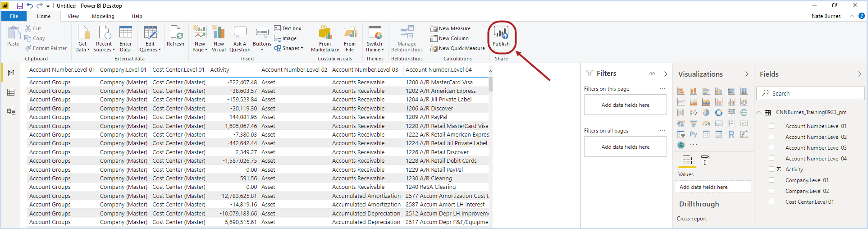Open Shapes dropdown
The height and width of the screenshot is (229, 868).
[289, 48]
